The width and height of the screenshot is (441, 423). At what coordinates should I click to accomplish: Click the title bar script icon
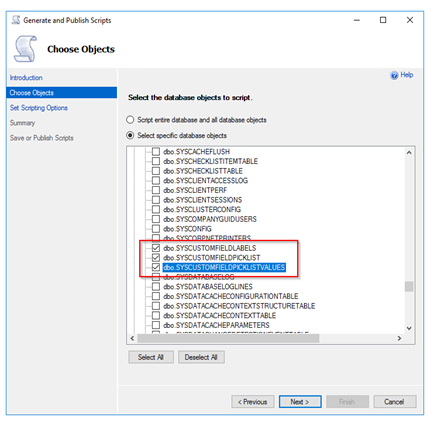point(16,20)
